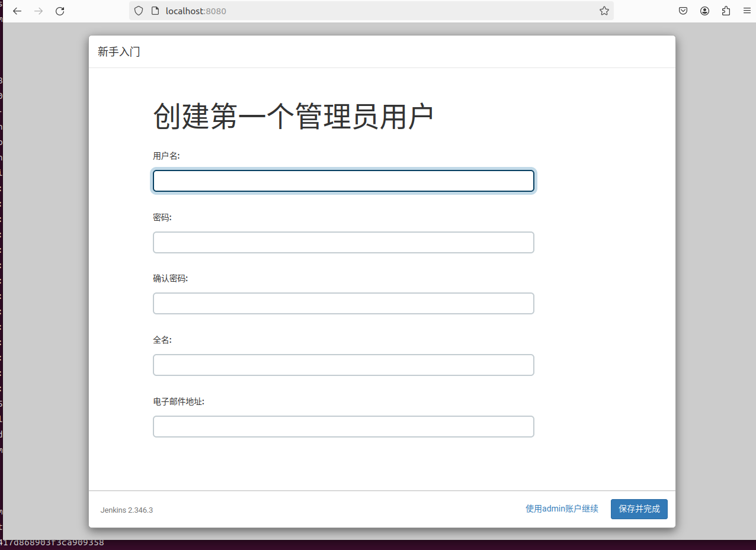Click the browser forward arrow

tap(39, 11)
